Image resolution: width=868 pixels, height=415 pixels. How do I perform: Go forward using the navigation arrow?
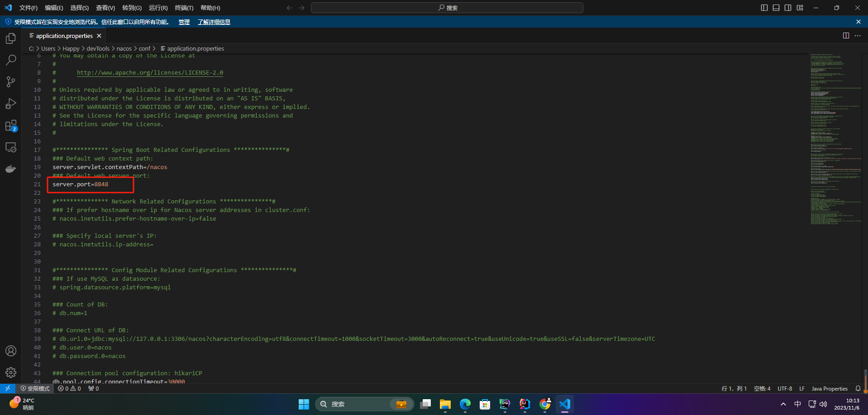pos(302,8)
